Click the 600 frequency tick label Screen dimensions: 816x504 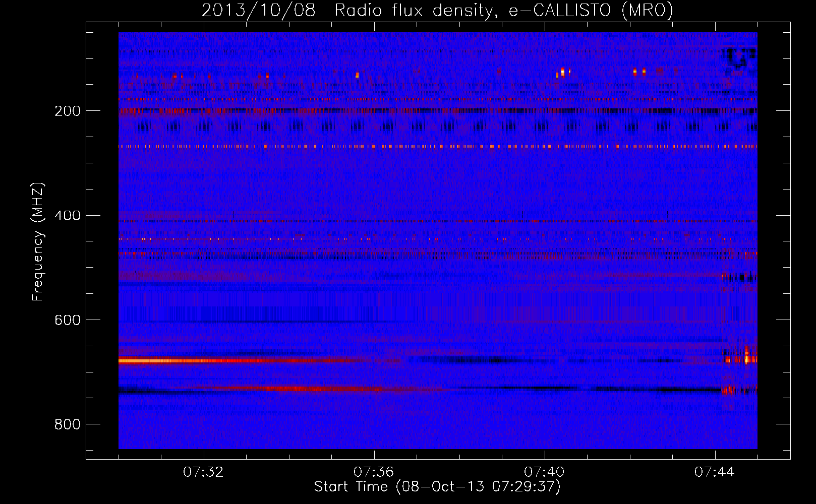pos(68,321)
